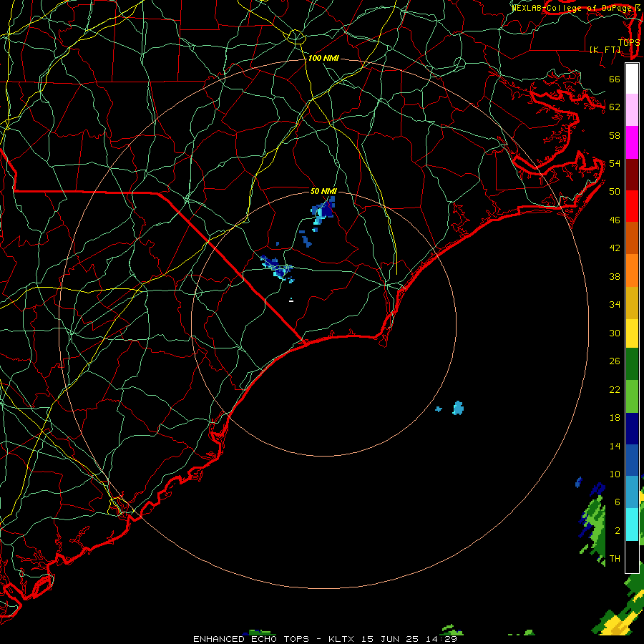
Task: Click the 'KLTX' radar site identifier
Action: pos(342,639)
